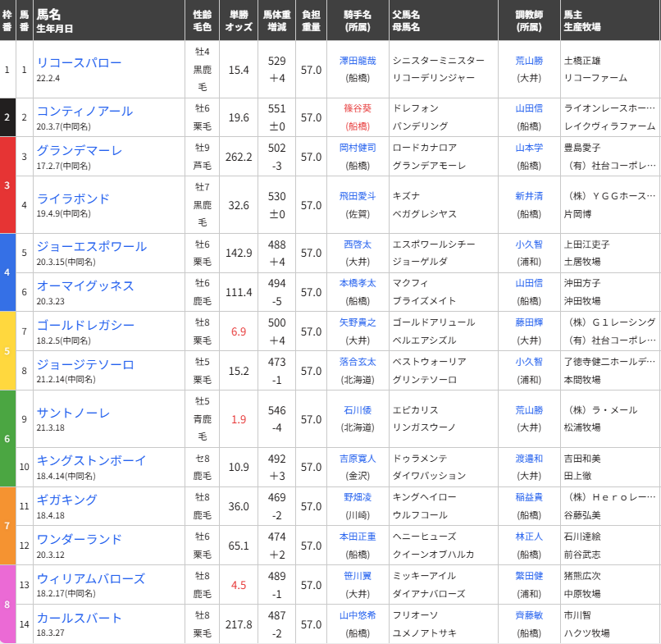Open the リコースパロー horse profile link

click(78, 61)
